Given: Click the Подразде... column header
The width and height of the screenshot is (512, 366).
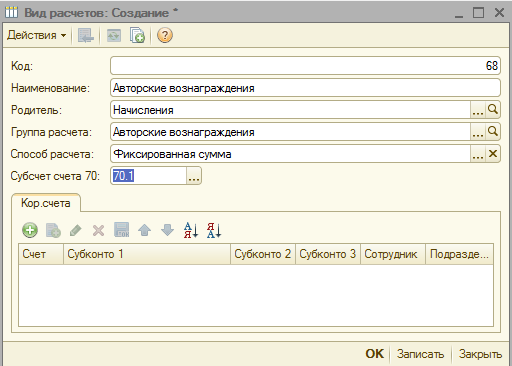Looking at the screenshot, I should [x=460, y=254].
